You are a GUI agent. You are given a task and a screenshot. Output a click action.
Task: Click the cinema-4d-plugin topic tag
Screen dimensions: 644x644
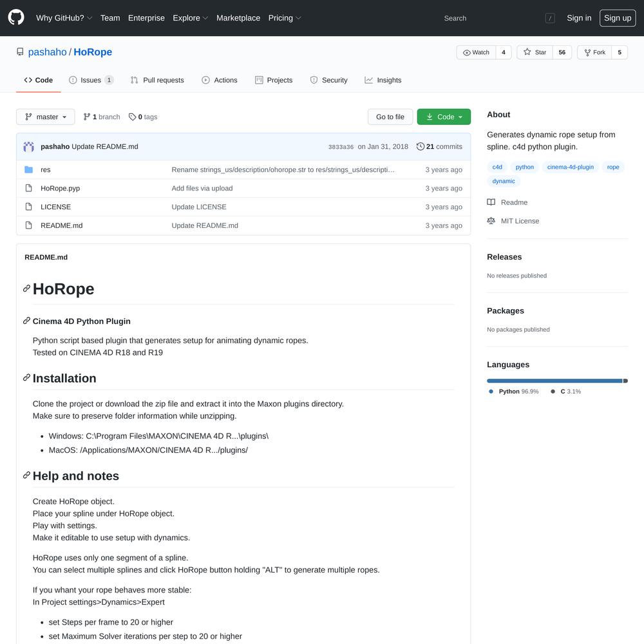(570, 167)
